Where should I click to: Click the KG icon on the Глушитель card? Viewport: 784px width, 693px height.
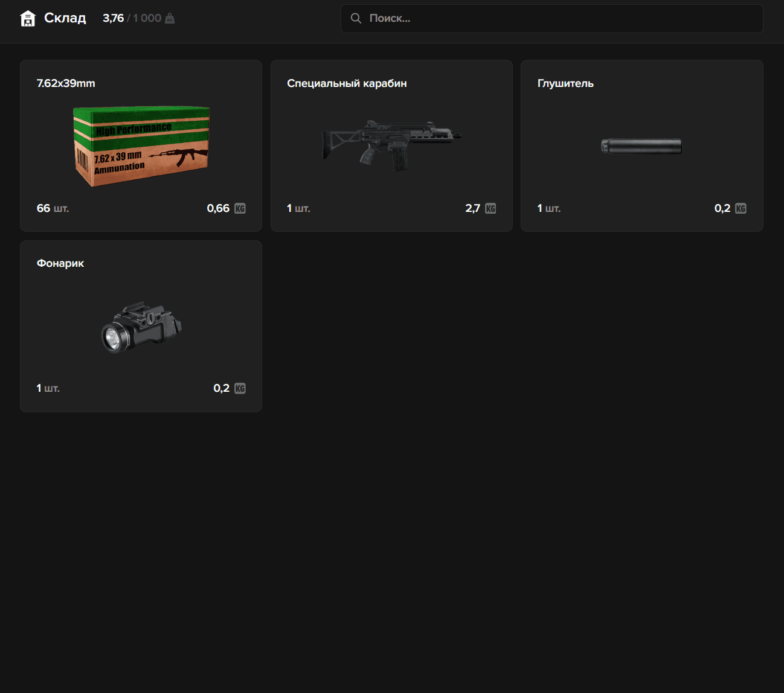pyautogui.click(x=741, y=209)
